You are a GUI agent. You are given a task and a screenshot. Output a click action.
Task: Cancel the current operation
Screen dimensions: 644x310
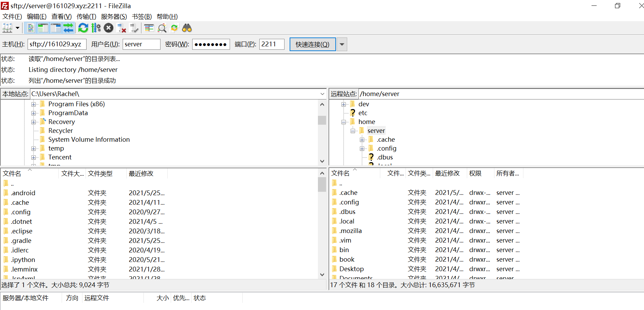pos(109,28)
